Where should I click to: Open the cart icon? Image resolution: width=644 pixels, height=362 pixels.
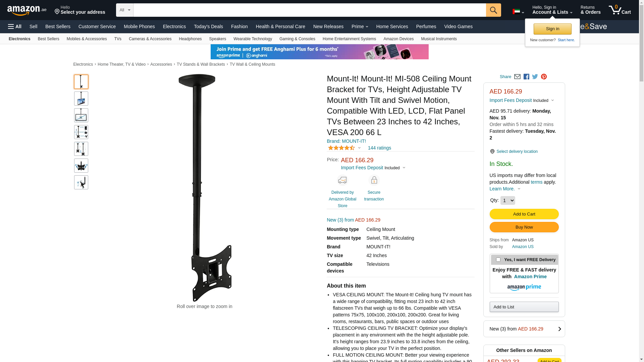620,10
